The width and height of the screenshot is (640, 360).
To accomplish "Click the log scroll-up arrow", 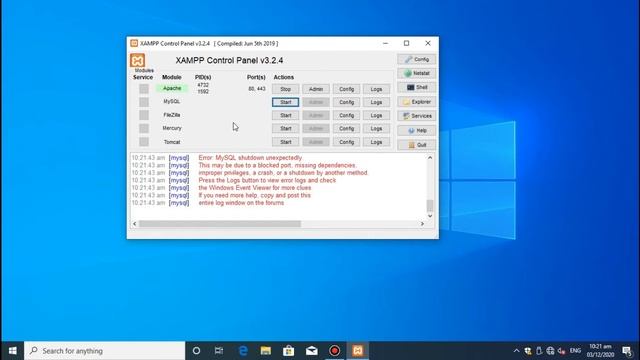I will click(x=430, y=158).
